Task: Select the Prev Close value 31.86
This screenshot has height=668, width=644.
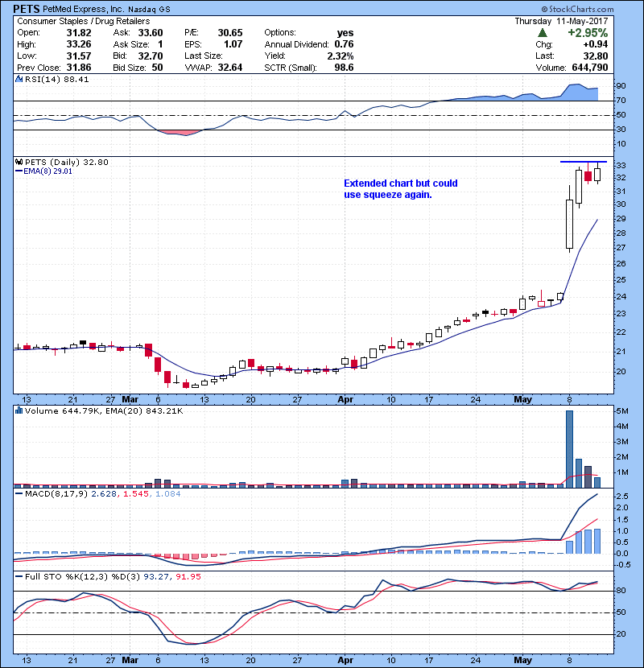Action: (79, 68)
